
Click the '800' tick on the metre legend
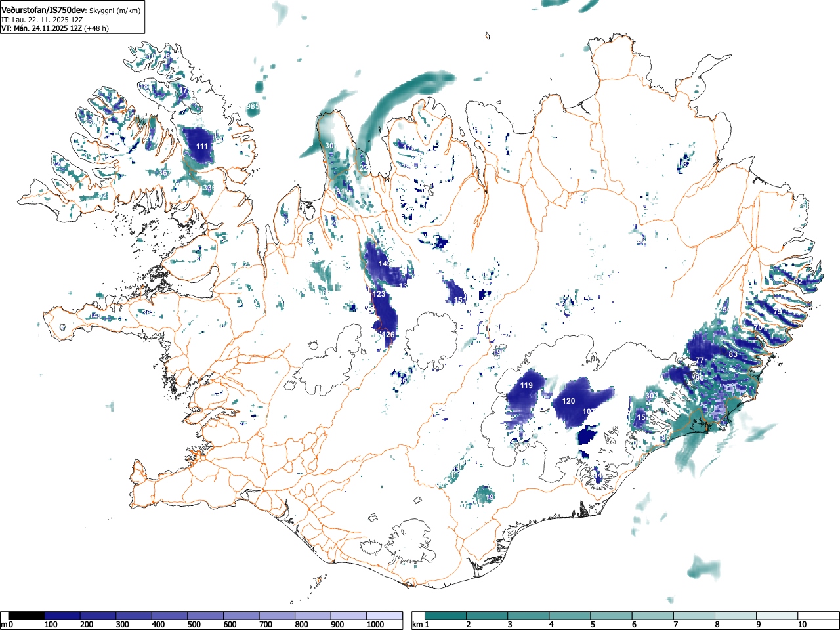[301, 625]
